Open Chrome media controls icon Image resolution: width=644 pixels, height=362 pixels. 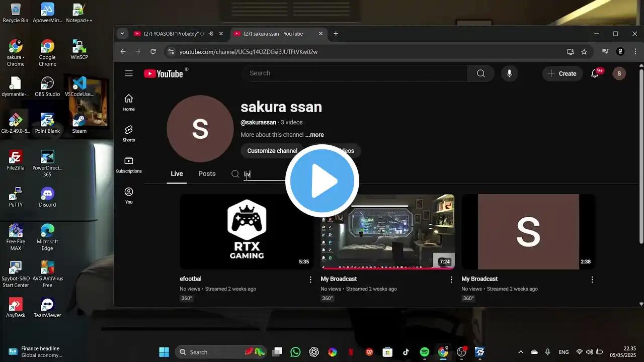pos(605,51)
